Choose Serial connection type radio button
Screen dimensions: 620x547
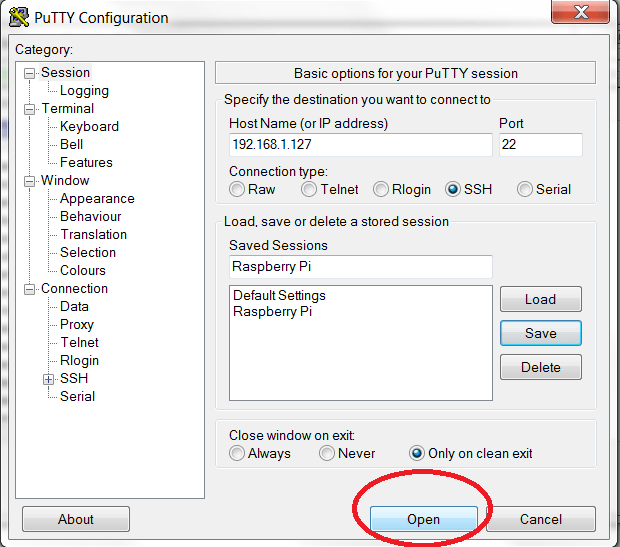click(x=525, y=189)
